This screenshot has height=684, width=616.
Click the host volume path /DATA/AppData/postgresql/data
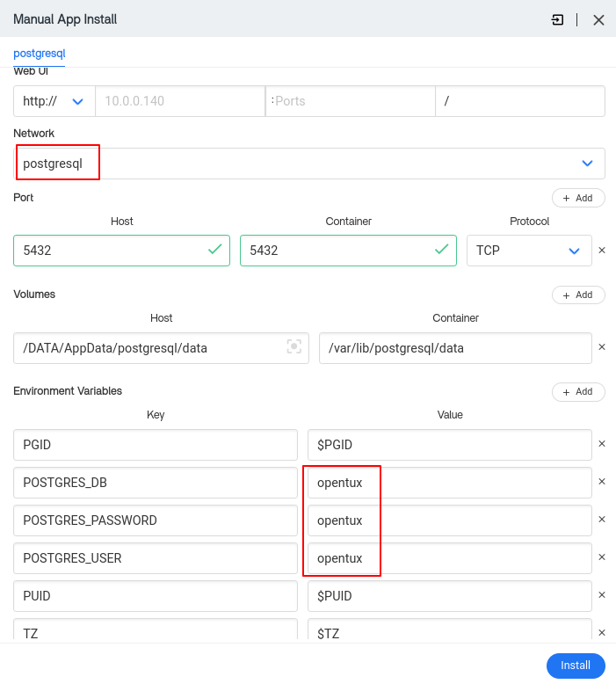tap(162, 348)
